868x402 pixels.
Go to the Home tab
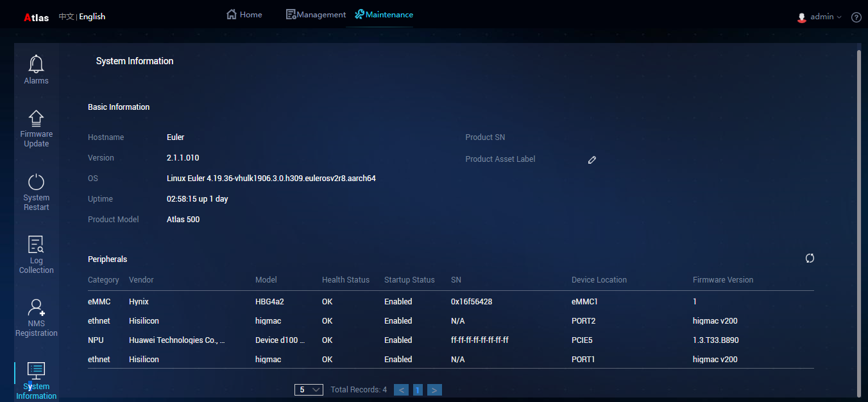(244, 14)
